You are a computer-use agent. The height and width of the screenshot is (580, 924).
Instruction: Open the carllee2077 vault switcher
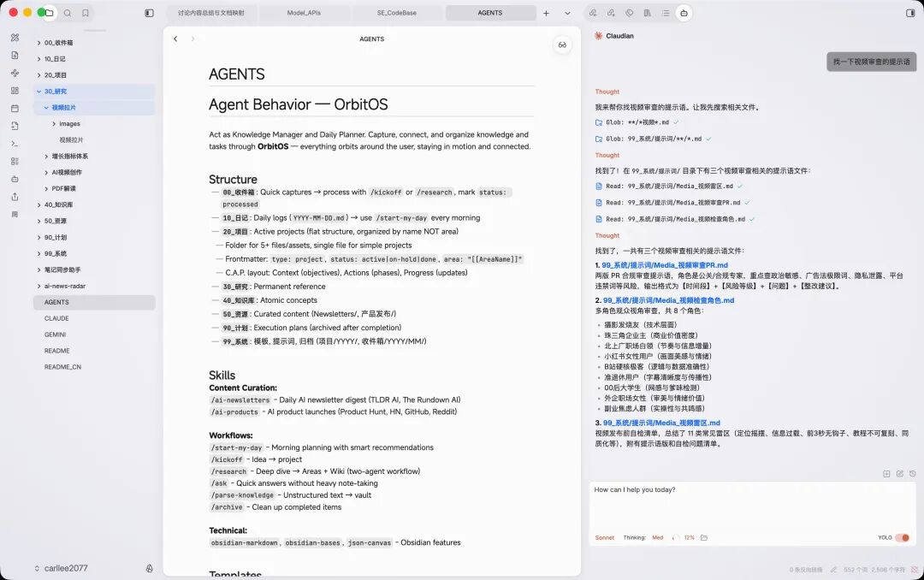[62, 568]
